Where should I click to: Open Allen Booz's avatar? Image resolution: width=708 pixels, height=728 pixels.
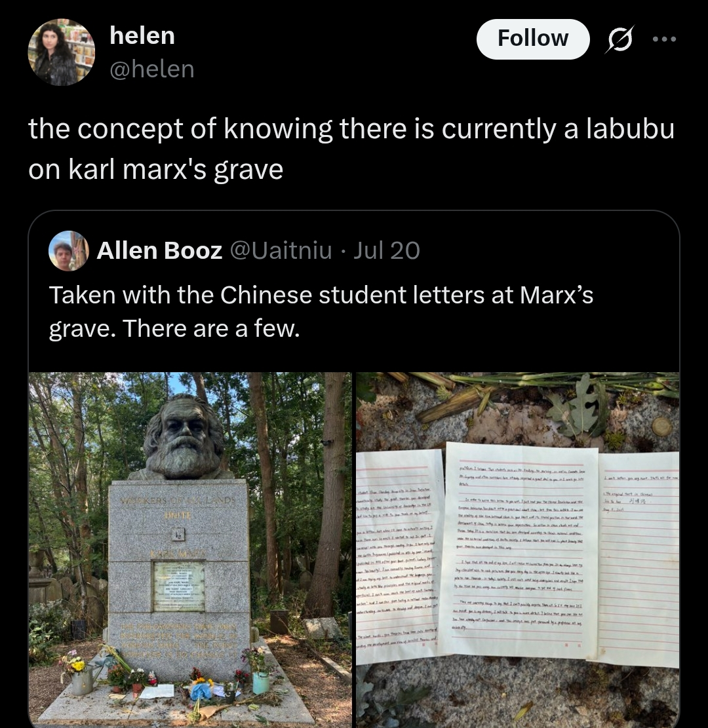tap(69, 251)
